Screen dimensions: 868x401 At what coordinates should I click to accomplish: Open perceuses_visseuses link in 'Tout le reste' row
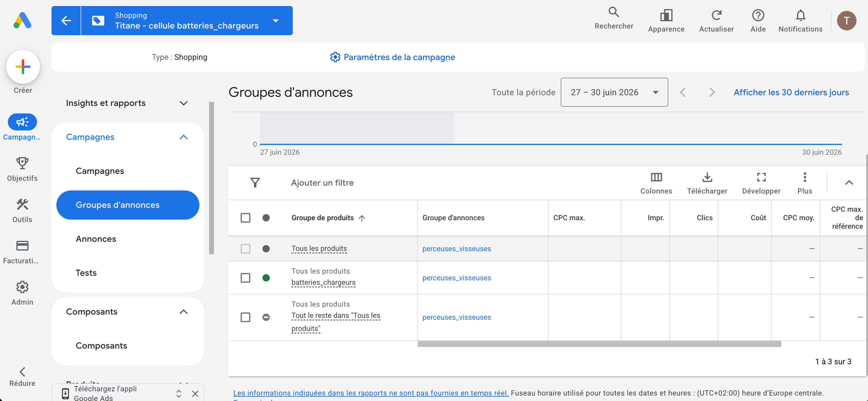click(x=456, y=317)
